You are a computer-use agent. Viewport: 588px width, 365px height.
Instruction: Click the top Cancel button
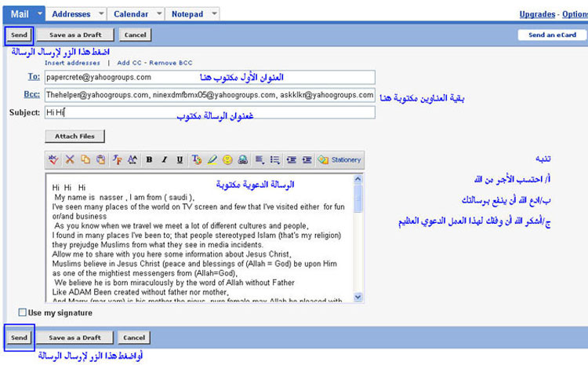136,35
